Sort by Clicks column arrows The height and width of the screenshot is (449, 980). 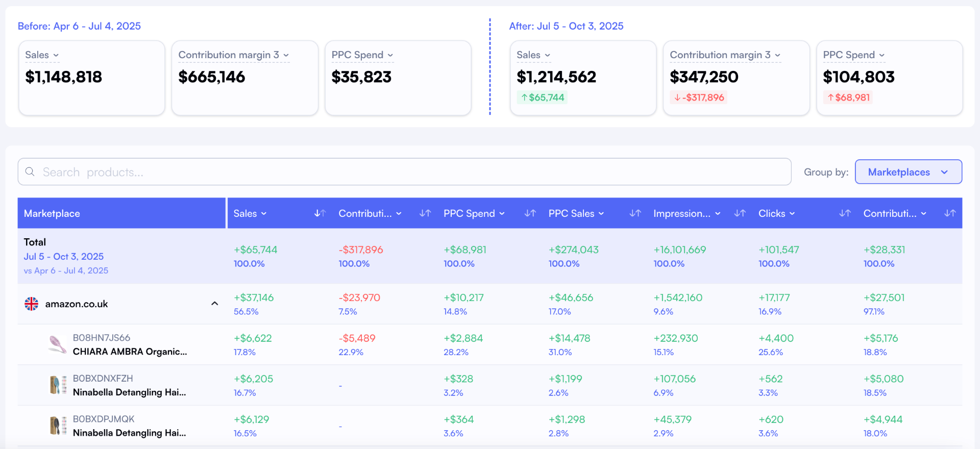tap(845, 213)
